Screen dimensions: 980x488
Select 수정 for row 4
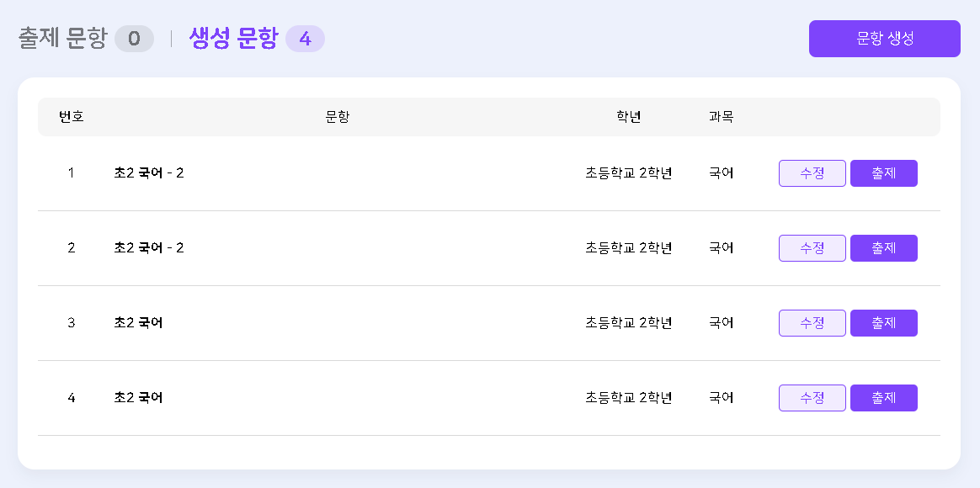coord(812,398)
